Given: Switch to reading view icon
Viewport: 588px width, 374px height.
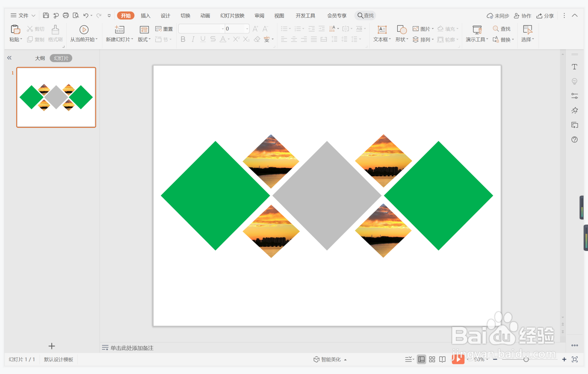Looking at the screenshot, I should [442, 359].
